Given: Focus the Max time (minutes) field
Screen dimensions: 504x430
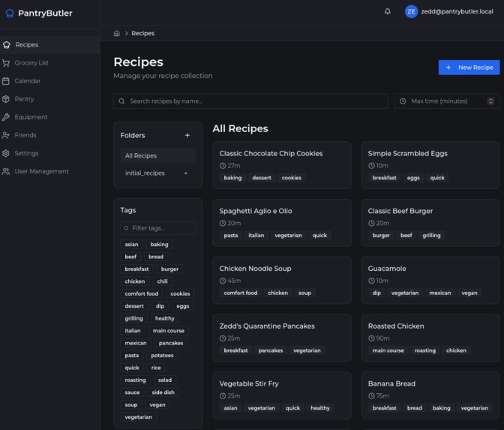Looking at the screenshot, I should (447, 101).
